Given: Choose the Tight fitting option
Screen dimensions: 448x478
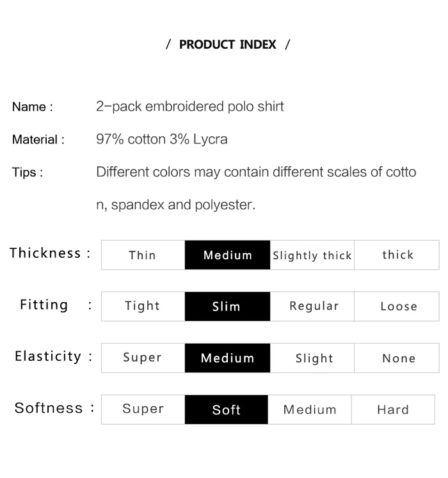Looking at the screenshot, I should point(143,306).
